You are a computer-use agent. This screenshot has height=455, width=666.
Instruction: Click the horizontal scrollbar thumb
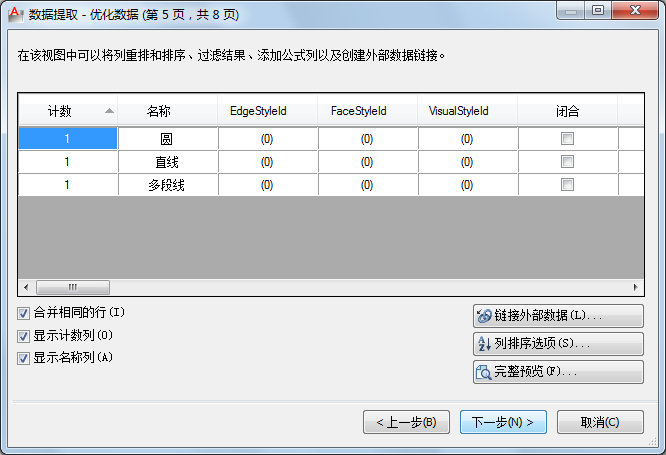pyautogui.click(x=73, y=287)
